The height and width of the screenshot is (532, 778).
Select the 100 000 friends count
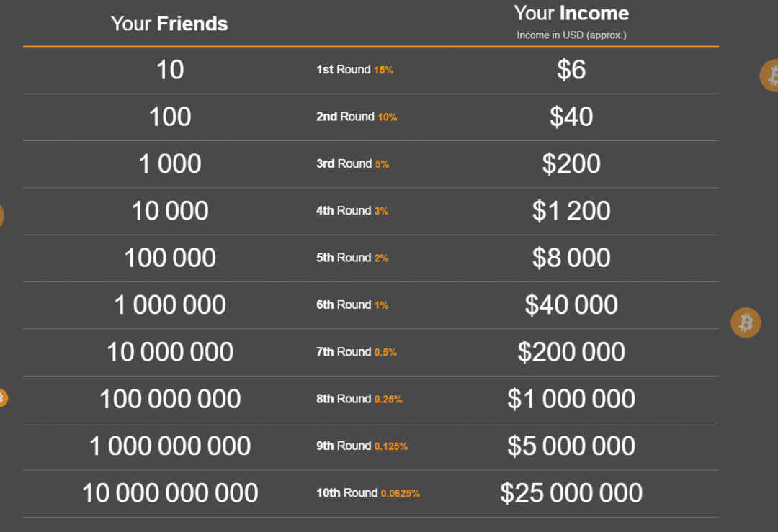tap(170, 258)
